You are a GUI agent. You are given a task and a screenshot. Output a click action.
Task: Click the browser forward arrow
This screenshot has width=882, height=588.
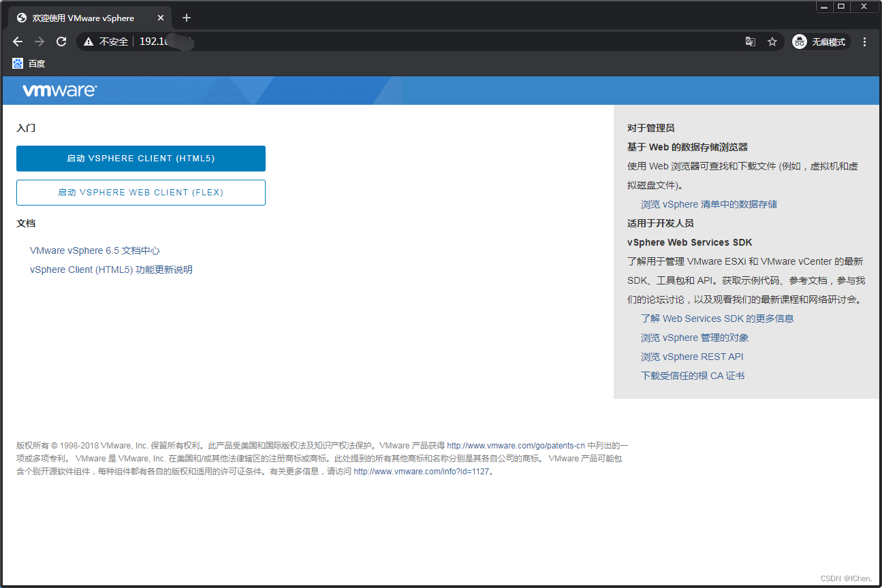pos(40,42)
